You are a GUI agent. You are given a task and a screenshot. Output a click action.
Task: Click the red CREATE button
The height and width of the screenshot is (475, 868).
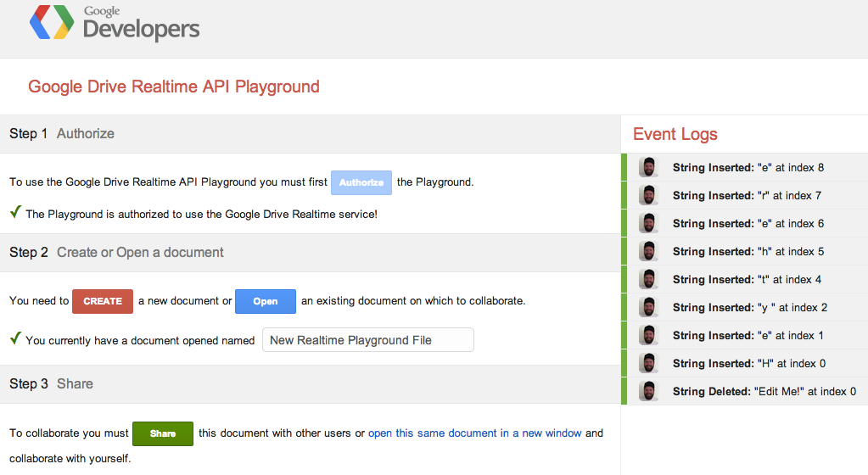pyautogui.click(x=103, y=301)
